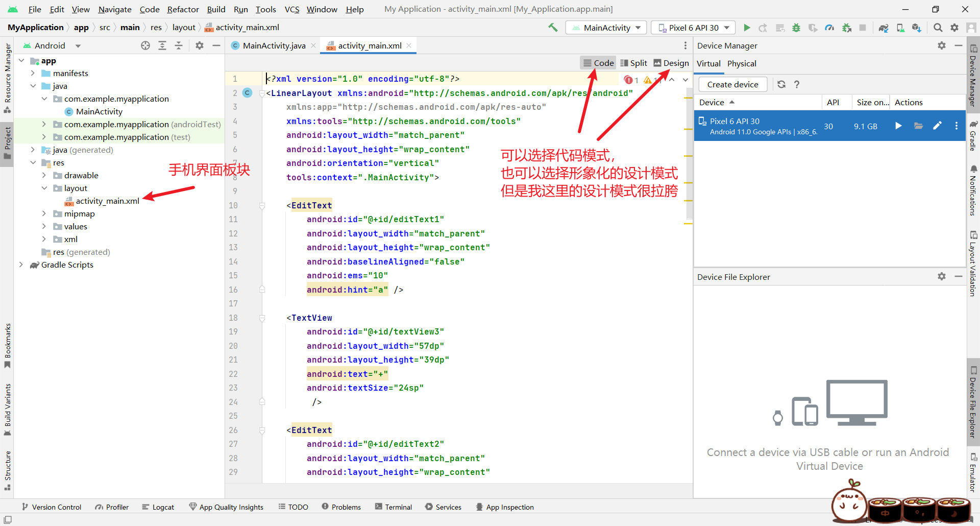The image size is (980, 526).
Task: Hide the Project tool window
Action: point(216,45)
